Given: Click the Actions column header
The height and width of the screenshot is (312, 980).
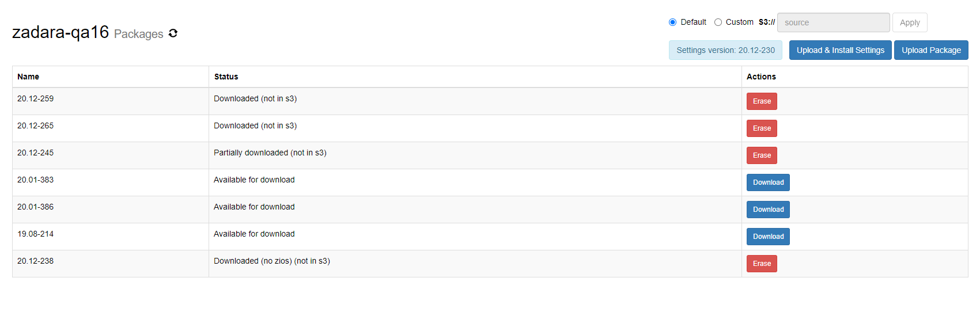Looking at the screenshot, I should [x=761, y=77].
